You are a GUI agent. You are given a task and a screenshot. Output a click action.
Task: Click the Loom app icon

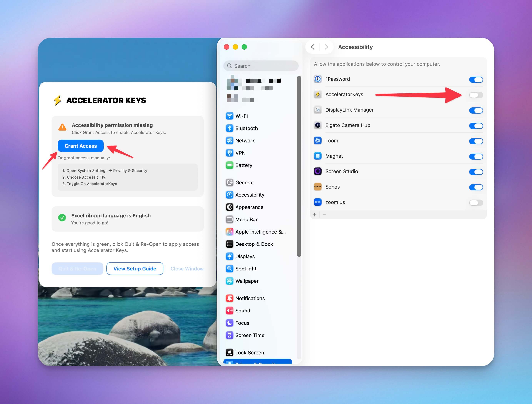pos(318,140)
